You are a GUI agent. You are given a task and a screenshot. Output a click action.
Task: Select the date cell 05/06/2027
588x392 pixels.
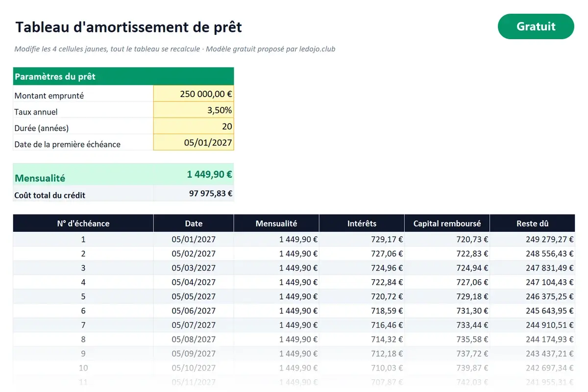click(x=194, y=310)
